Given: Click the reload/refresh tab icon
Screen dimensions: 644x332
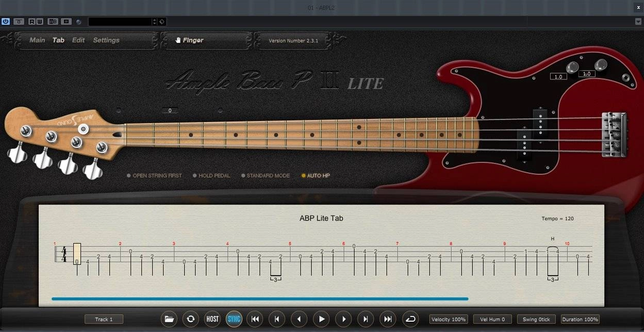Looking at the screenshot, I should pyautogui.click(x=190, y=319).
